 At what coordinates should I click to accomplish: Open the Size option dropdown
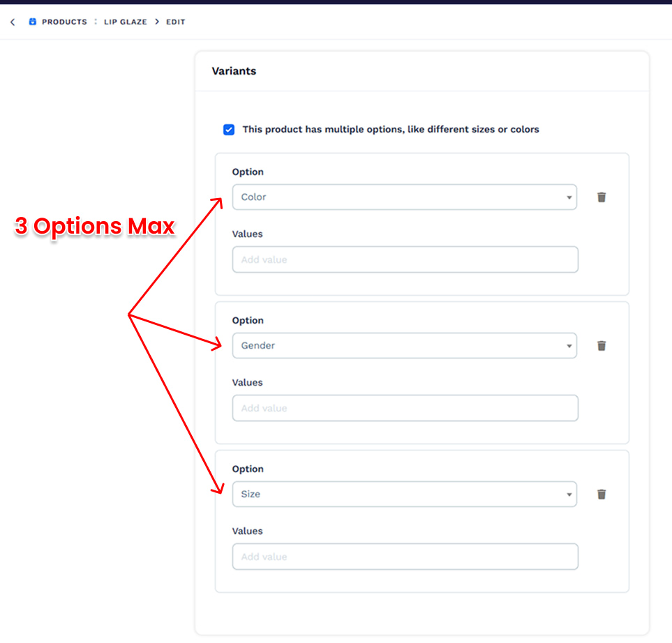point(404,494)
